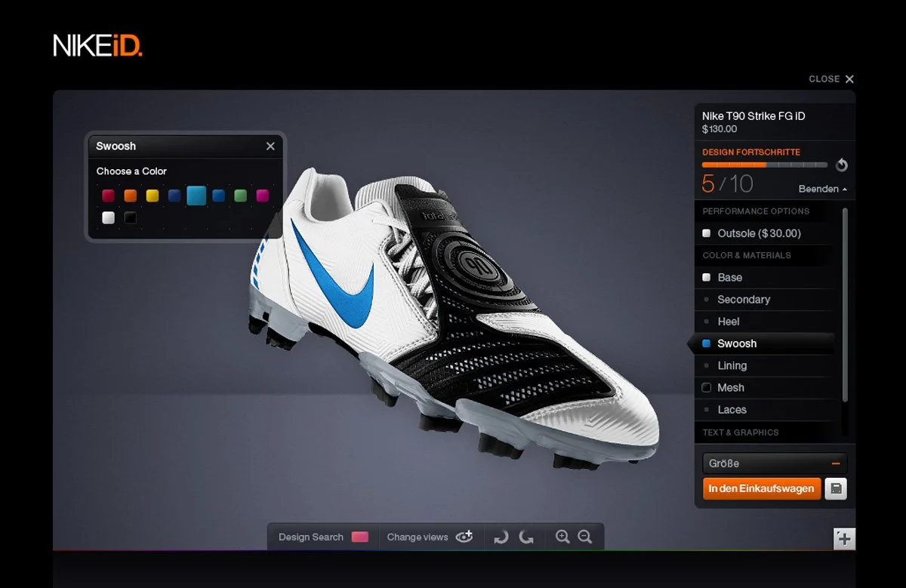
Task: Open the Secondary color option
Action: point(766,299)
